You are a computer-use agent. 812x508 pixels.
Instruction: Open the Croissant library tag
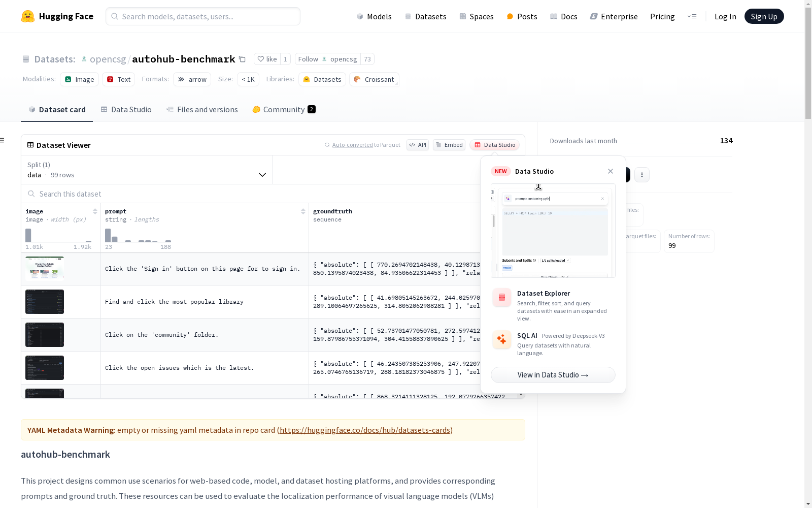click(x=374, y=79)
